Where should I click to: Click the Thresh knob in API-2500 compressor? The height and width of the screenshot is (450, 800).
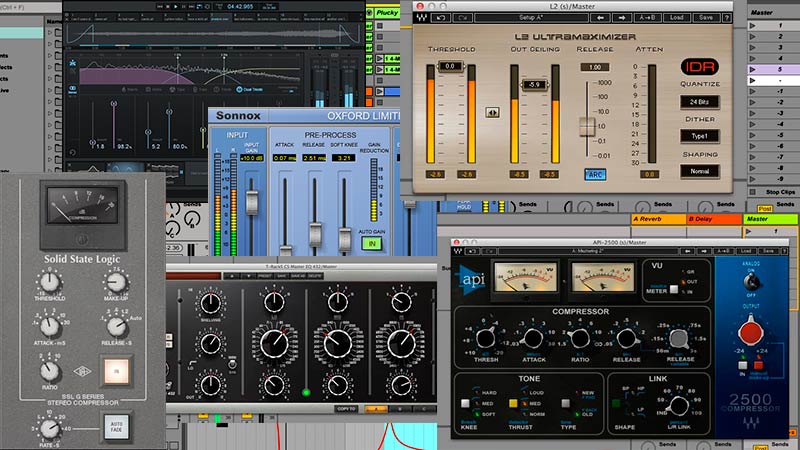pyautogui.click(x=485, y=337)
